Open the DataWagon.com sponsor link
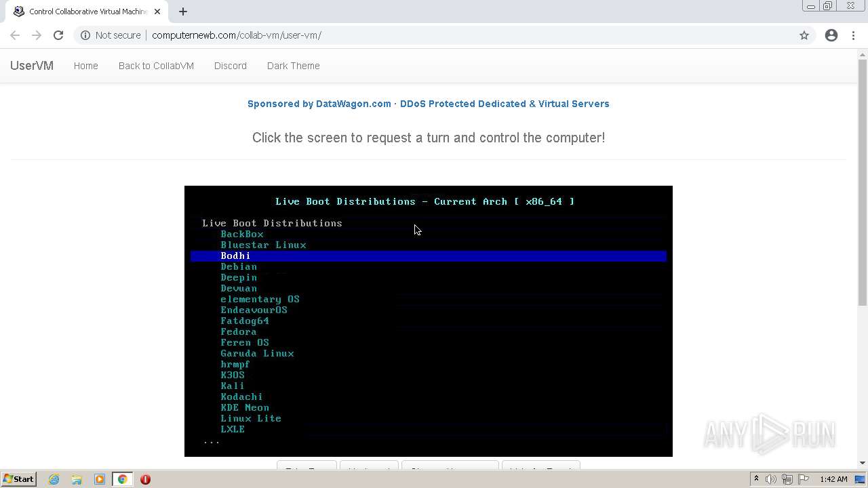 [x=429, y=104]
